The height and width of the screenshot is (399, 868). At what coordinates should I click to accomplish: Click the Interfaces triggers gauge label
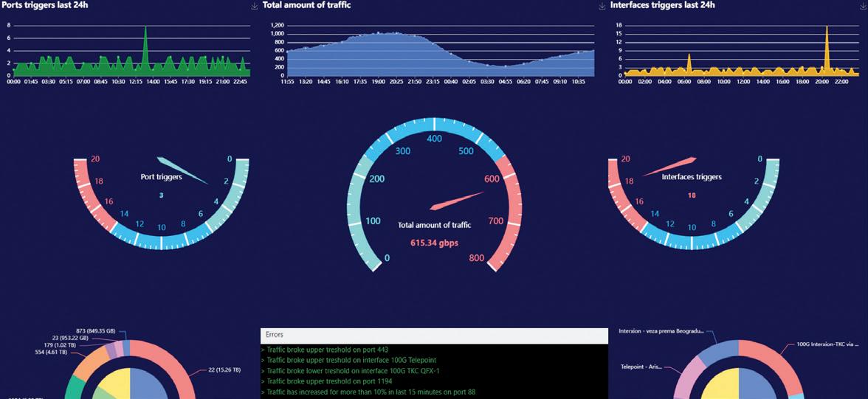692,177
